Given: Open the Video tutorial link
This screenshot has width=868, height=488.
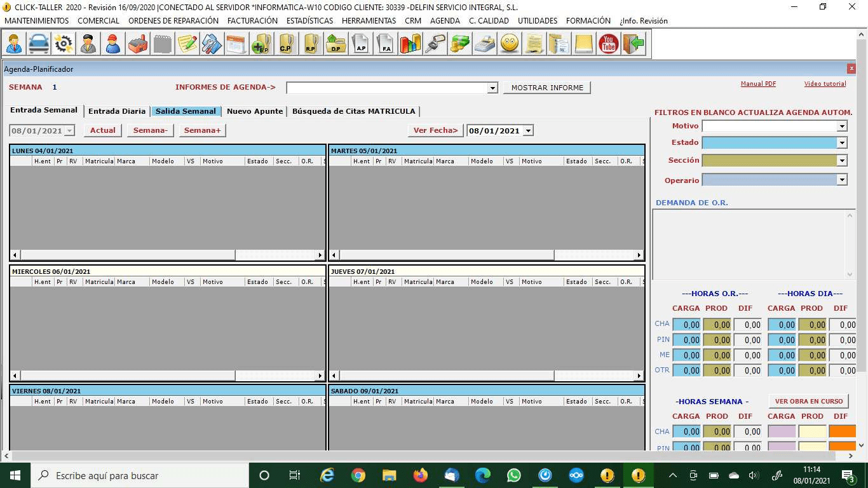Looking at the screenshot, I should pos(825,84).
